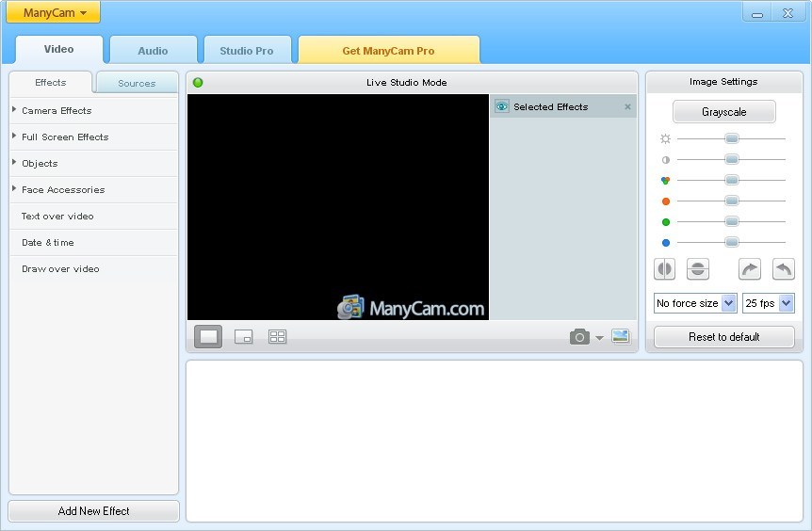Select single-view layout icon

208,336
